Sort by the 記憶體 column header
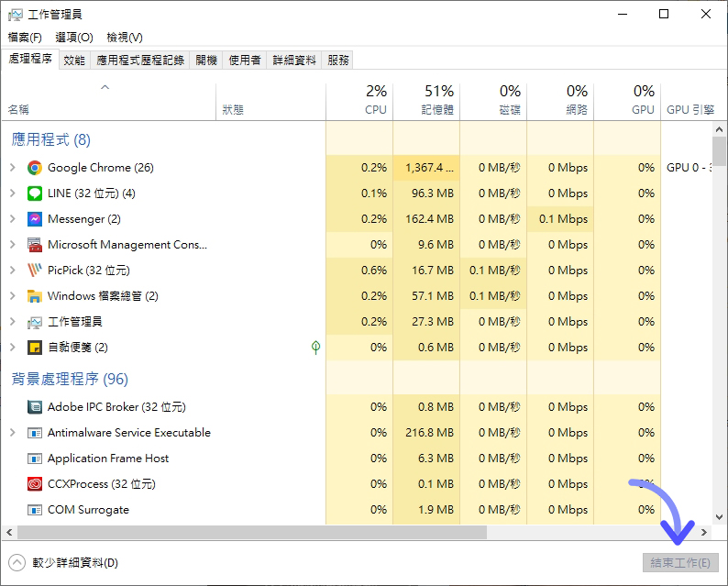 426,102
